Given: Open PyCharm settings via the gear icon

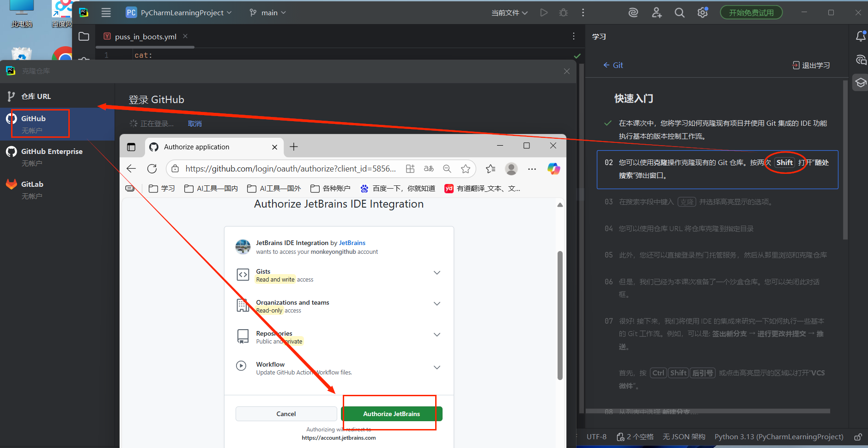Looking at the screenshot, I should tap(703, 12).
